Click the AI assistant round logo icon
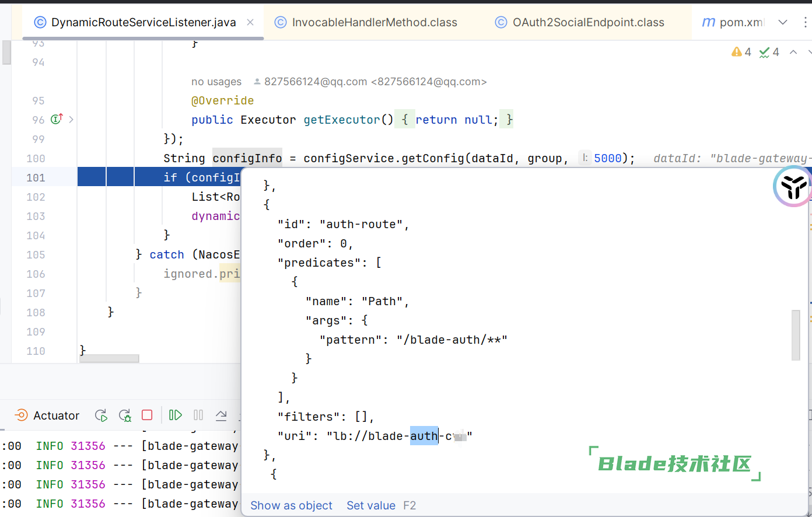The width and height of the screenshot is (812, 517). click(x=793, y=186)
